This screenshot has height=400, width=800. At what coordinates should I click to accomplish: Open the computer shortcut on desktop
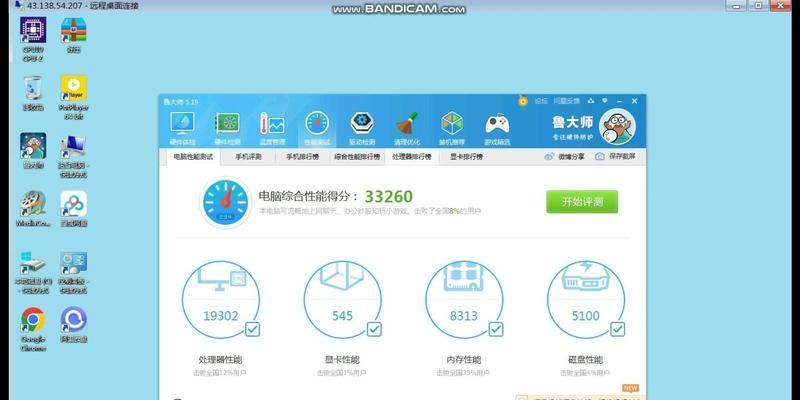point(73,146)
